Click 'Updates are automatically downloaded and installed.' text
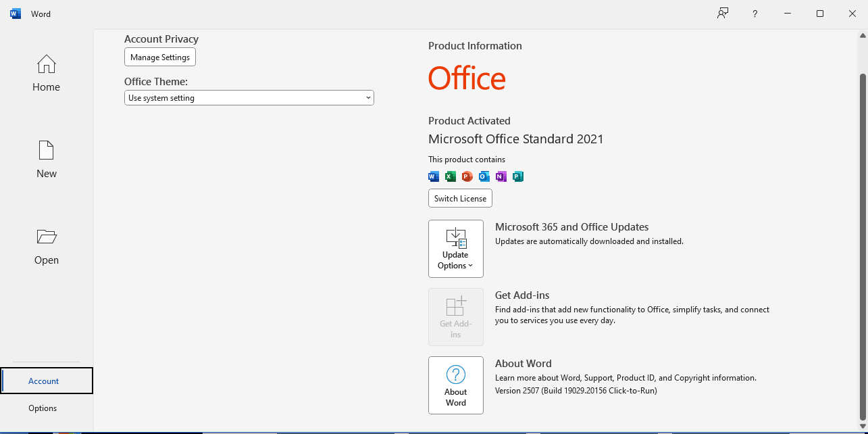This screenshot has width=868, height=434. [589, 241]
